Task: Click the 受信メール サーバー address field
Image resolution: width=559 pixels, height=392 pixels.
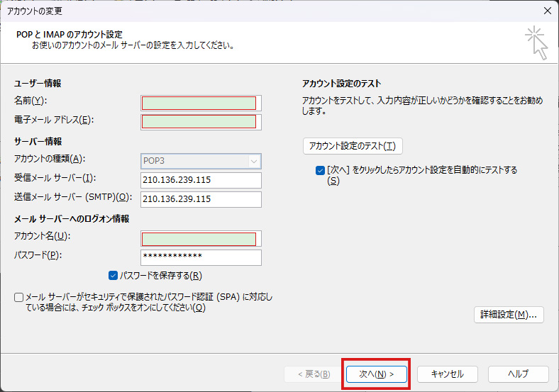Action: click(201, 180)
